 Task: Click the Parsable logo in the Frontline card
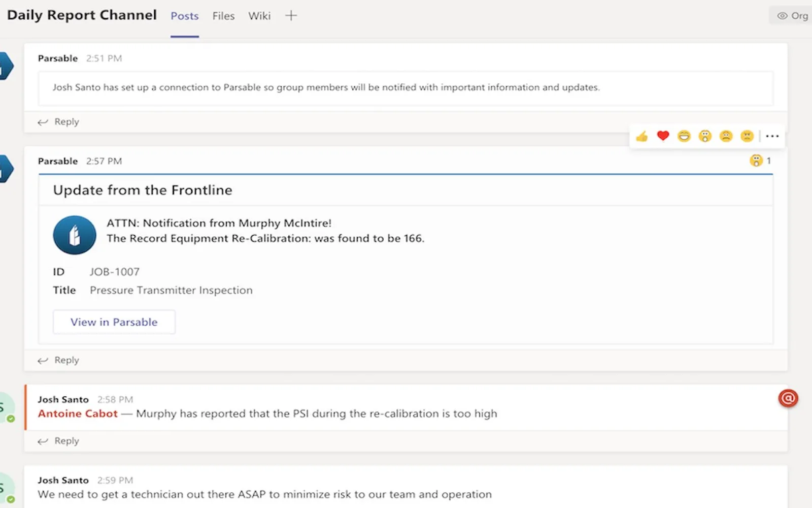[x=75, y=235]
